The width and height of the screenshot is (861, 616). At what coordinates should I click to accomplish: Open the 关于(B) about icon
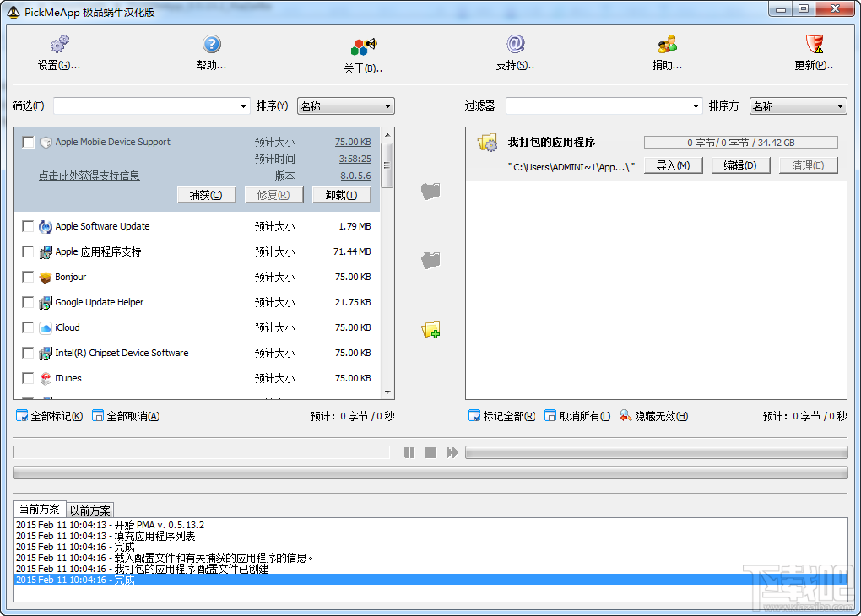[364, 46]
